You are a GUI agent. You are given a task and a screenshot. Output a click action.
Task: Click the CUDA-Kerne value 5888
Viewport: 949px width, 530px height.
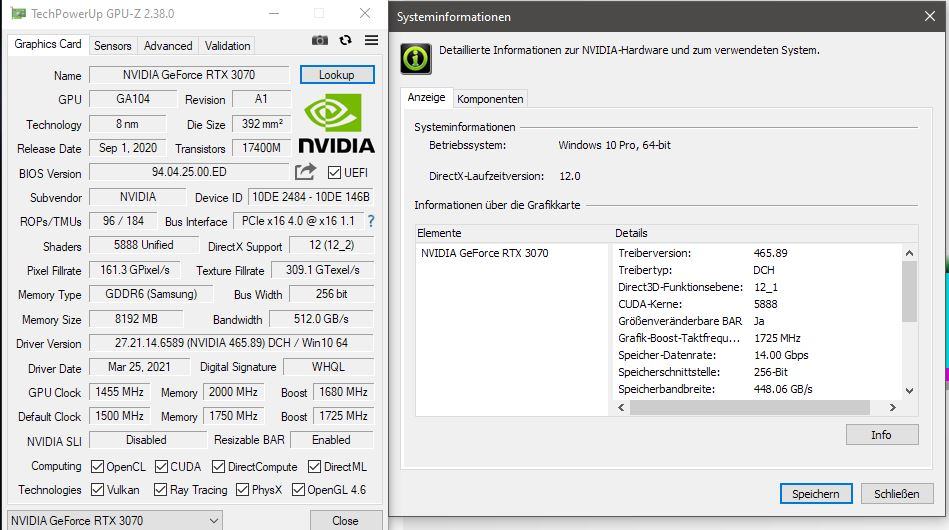pyautogui.click(x=766, y=304)
